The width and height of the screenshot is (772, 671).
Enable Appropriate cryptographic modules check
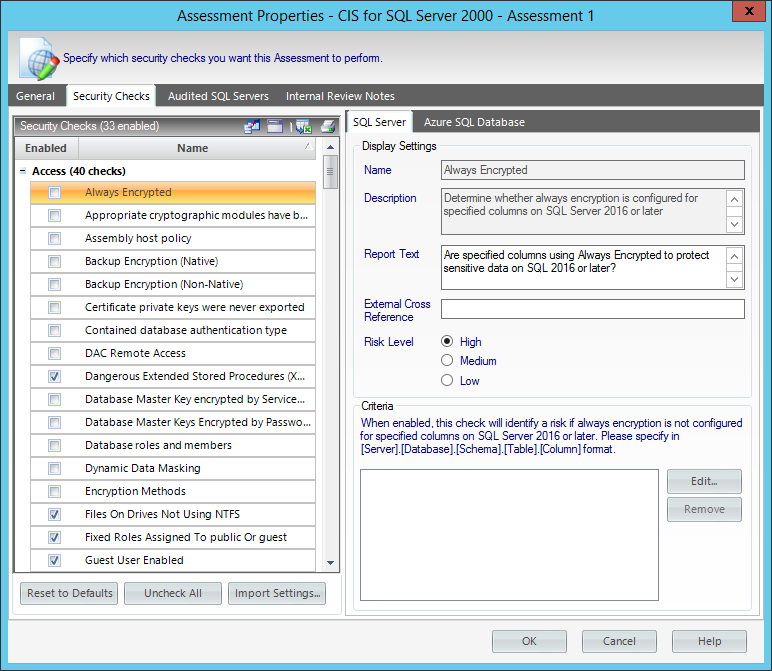click(55, 216)
